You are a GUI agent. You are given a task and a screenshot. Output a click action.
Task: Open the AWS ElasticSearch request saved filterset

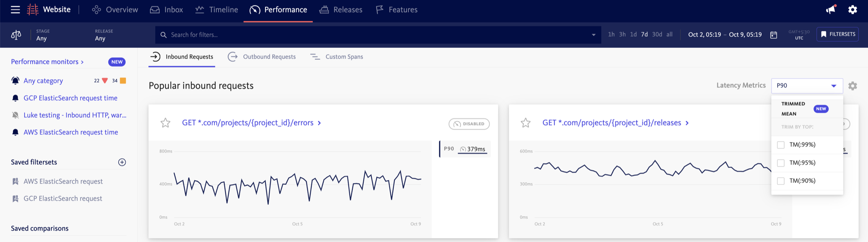[63, 181]
